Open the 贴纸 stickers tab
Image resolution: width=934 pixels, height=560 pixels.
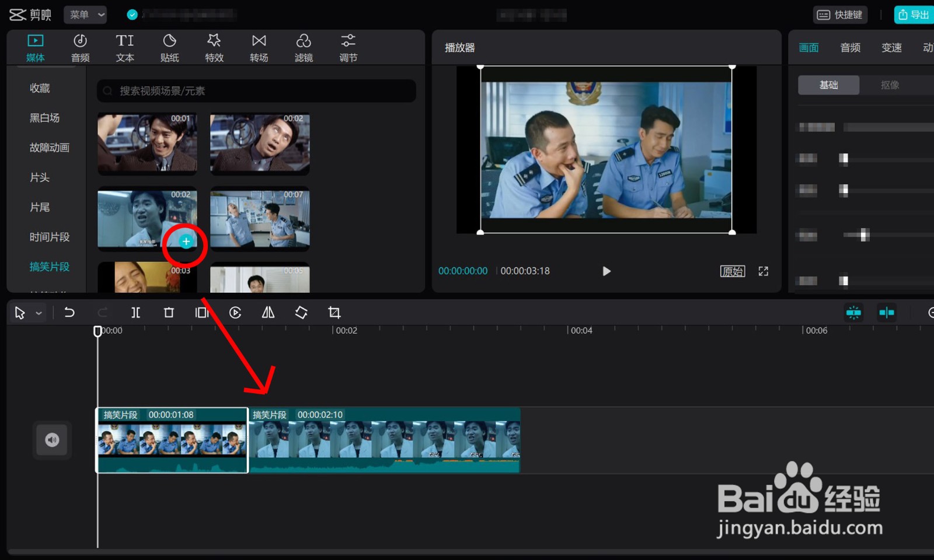(x=169, y=48)
